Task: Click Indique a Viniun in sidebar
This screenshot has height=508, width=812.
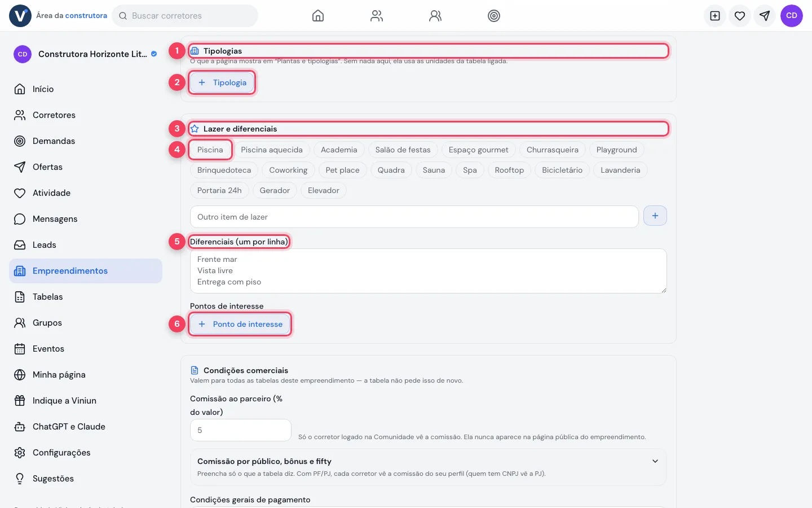Action: [86, 401]
